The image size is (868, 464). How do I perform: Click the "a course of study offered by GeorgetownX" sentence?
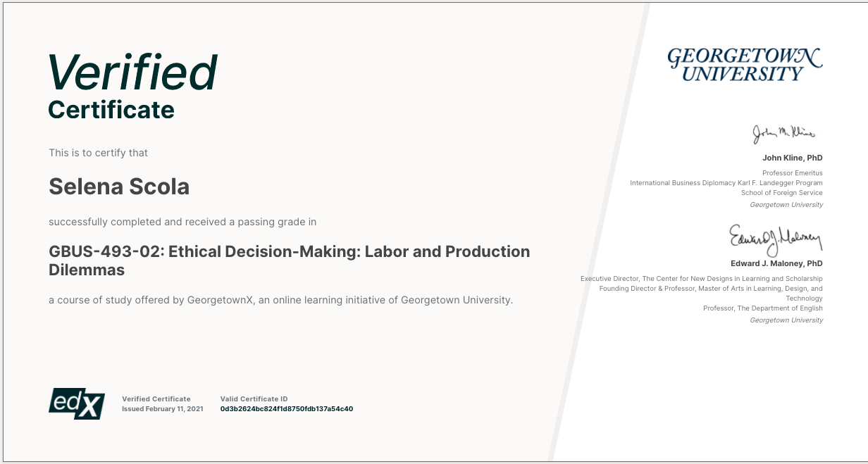tap(281, 301)
